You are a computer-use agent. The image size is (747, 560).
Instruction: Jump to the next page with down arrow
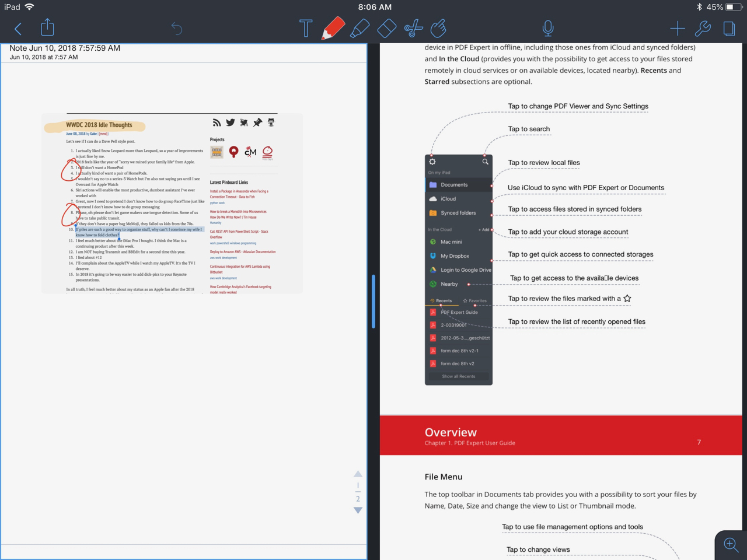[x=358, y=510]
